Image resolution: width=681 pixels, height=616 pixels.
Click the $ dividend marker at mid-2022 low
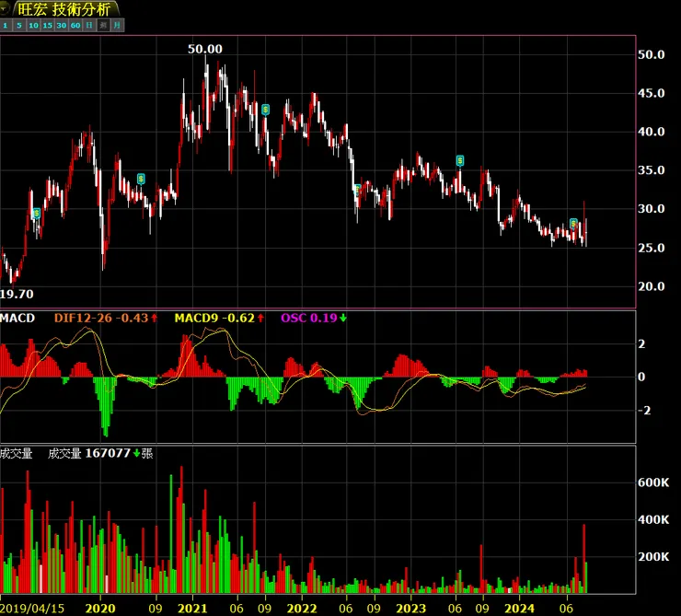click(x=357, y=190)
